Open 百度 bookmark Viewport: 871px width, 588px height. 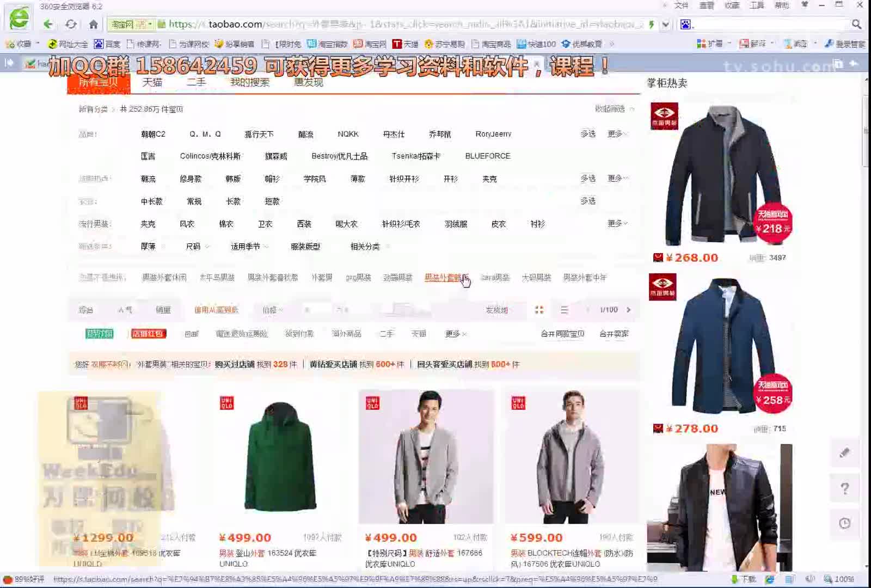(x=107, y=44)
